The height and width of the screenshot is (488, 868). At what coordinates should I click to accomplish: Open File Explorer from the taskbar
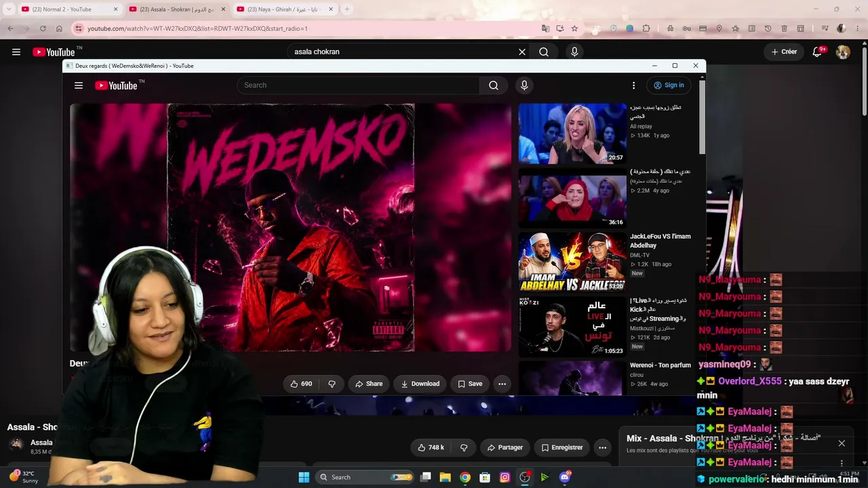click(445, 477)
